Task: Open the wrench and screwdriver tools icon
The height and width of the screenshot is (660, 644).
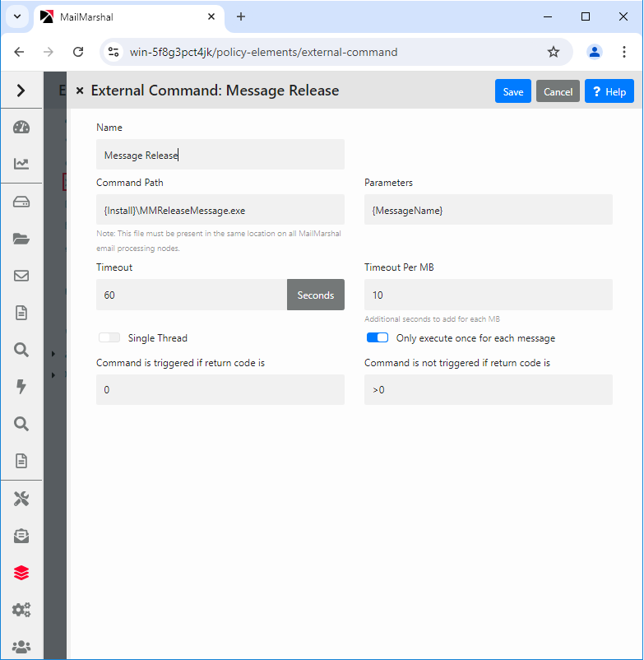Action: click(21, 499)
